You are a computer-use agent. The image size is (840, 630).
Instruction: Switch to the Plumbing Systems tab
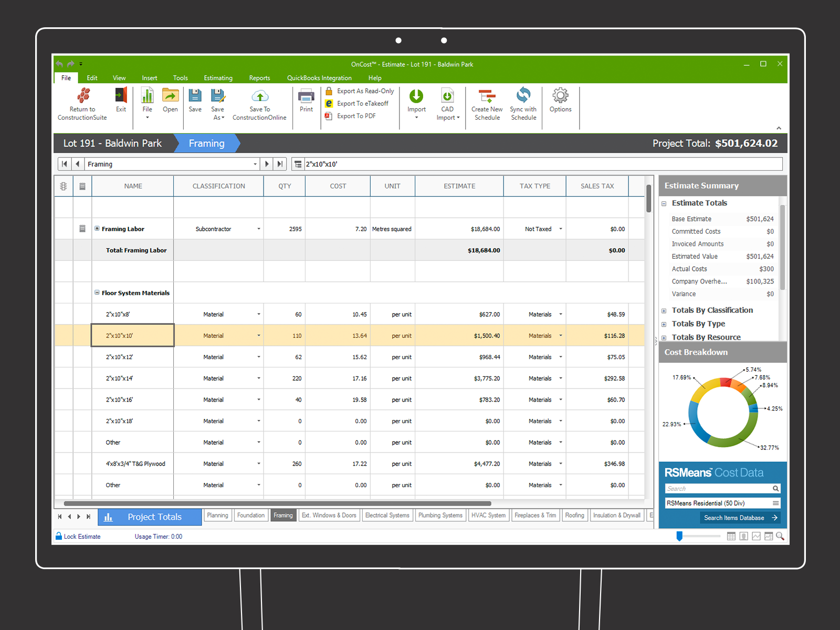(x=440, y=516)
